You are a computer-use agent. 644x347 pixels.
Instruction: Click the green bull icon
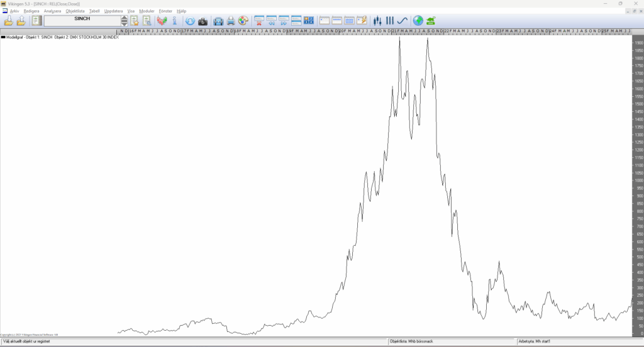coord(430,21)
